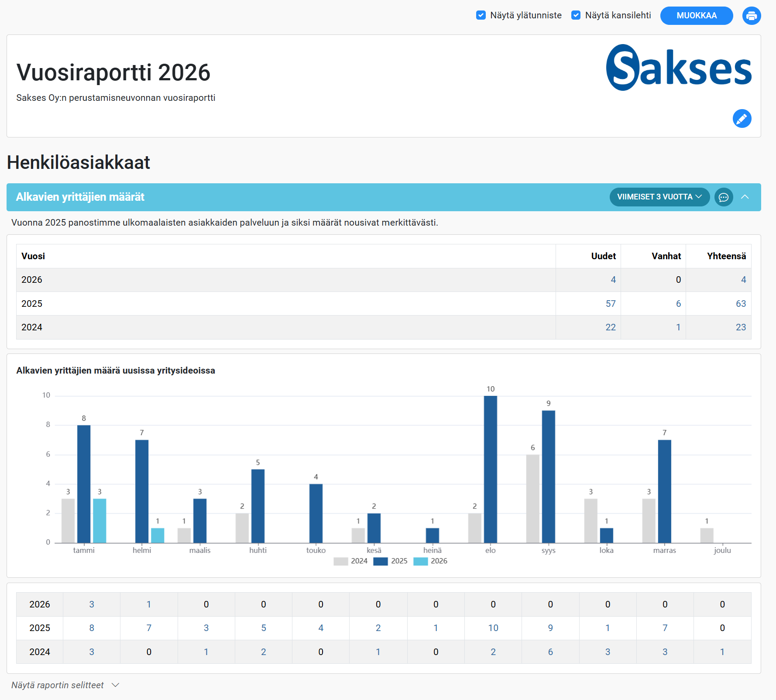Toggle 2024 series in chart legend

pos(350,561)
